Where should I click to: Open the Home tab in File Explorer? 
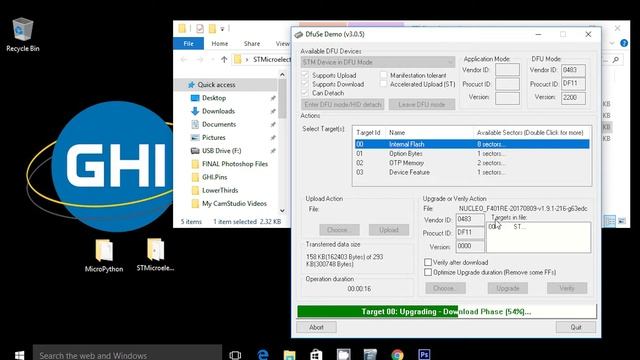click(220, 43)
